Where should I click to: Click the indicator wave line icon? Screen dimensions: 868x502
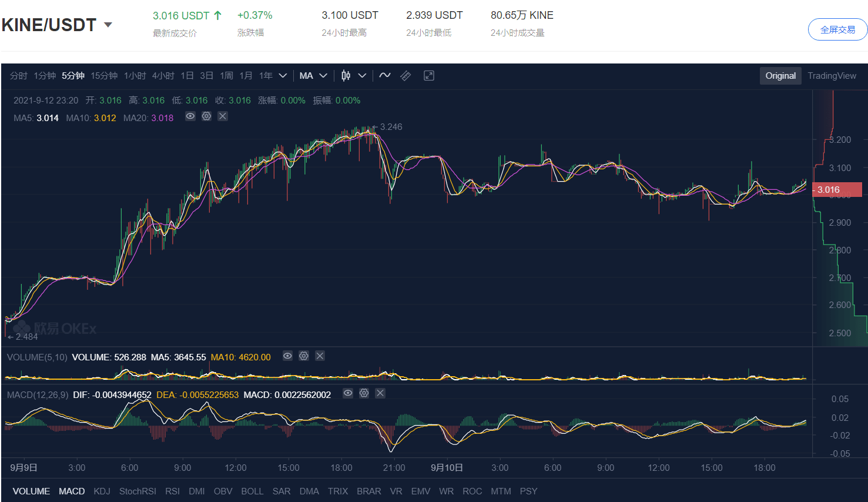[x=385, y=75]
